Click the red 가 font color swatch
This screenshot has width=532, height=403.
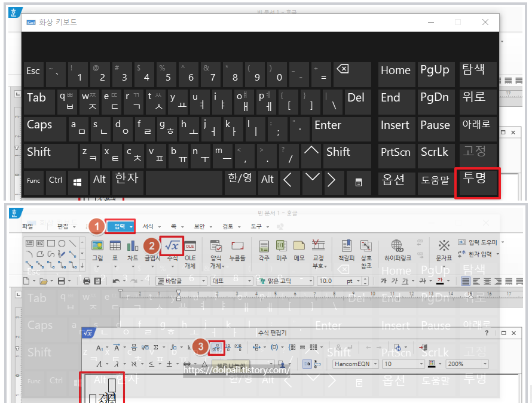point(440,281)
